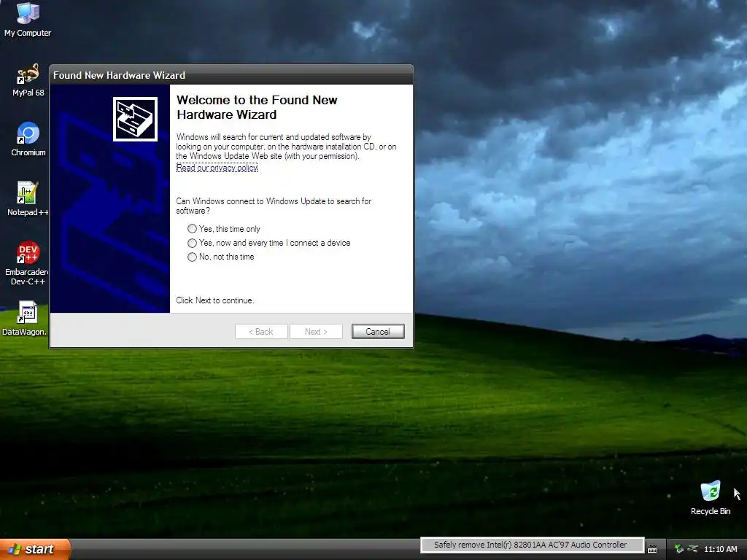Launch the MyPal 68 browser shortcut
The height and width of the screenshot is (560, 747).
(x=28, y=80)
